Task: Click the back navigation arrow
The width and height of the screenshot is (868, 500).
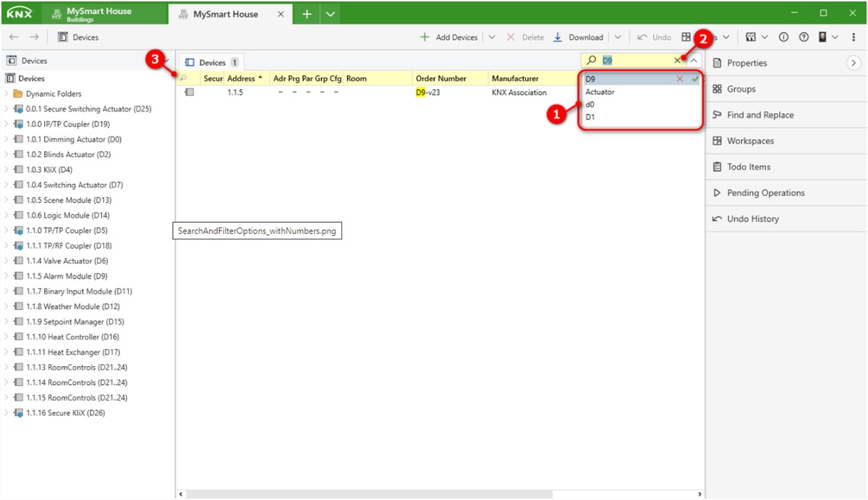Action: click(x=14, y=37)
